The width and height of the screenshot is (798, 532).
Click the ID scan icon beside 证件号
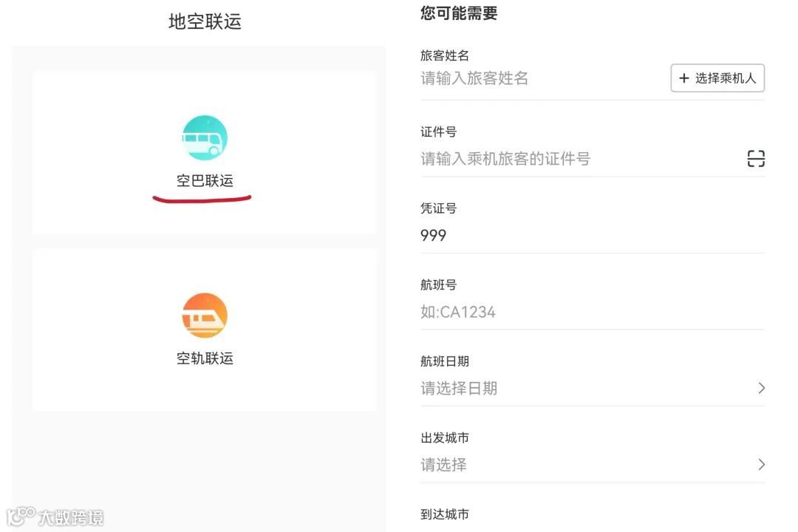coord(756,159)
